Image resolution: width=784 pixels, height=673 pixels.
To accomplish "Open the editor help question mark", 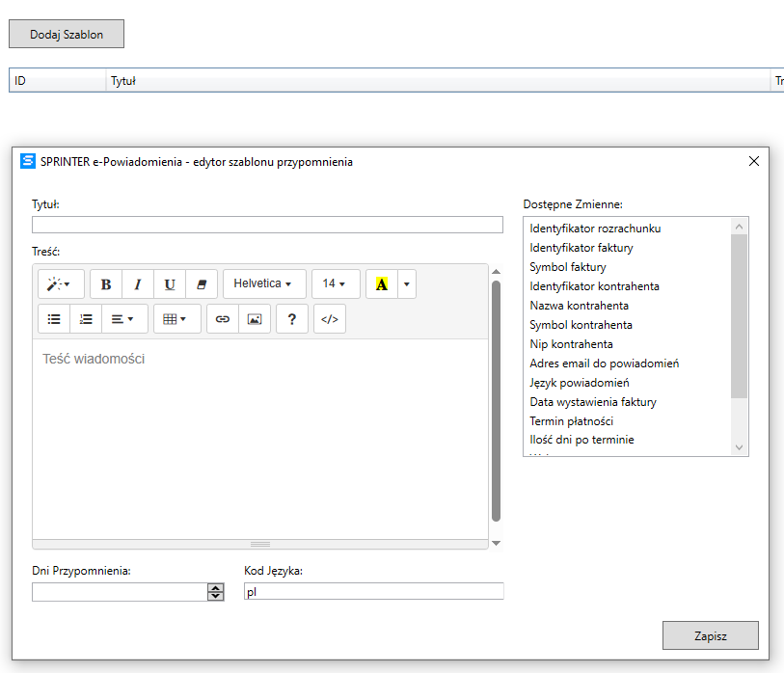I will click(292, 319).
